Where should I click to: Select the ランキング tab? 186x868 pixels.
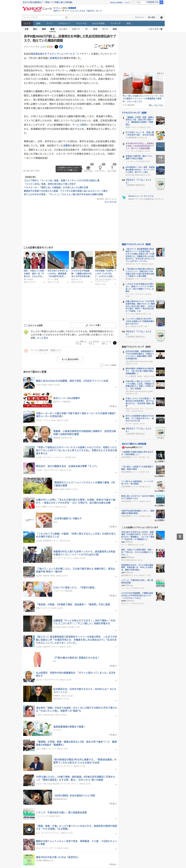point(115,24)
